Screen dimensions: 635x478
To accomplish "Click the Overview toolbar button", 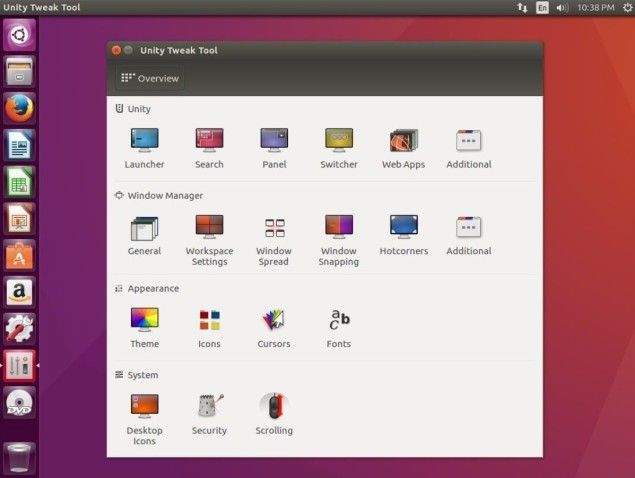I will pos(150,78).
